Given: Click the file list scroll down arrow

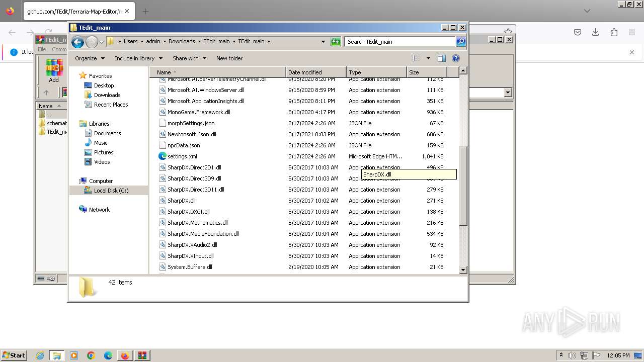Looking at the screenshot, I should pos(463,270).
